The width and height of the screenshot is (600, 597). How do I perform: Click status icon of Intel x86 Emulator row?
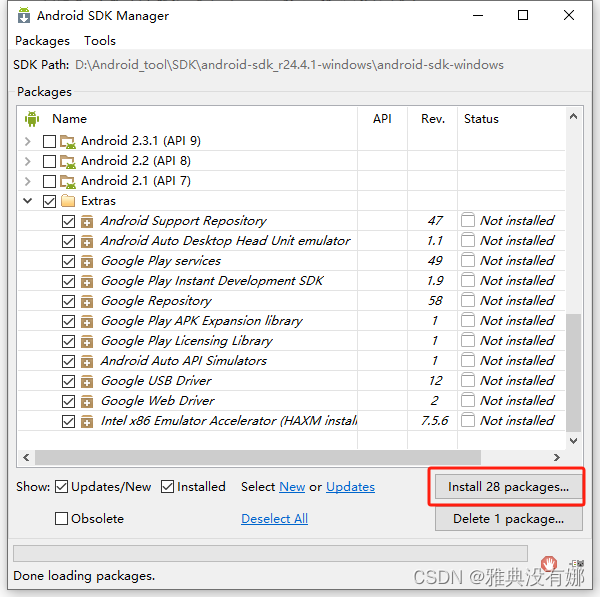click(468, 420)
